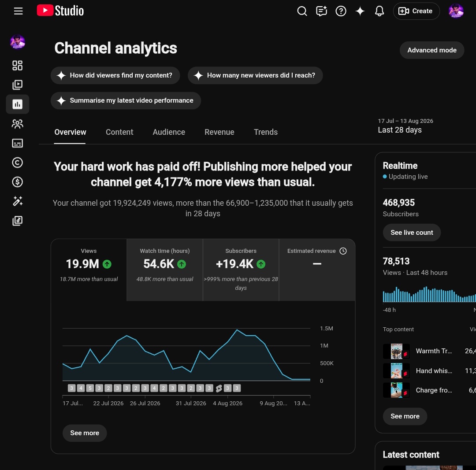
Task: Open the Audio library sidebar icon
Action: (17, 221)
